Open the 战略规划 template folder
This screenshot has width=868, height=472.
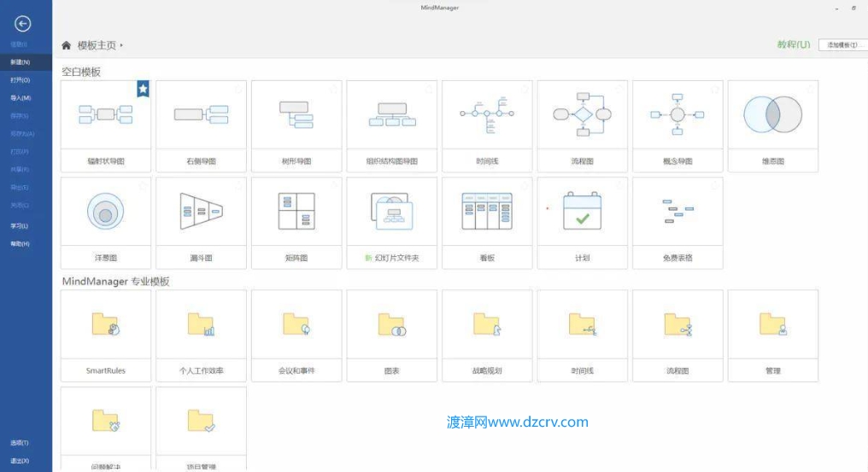click(x=487, y=336)
